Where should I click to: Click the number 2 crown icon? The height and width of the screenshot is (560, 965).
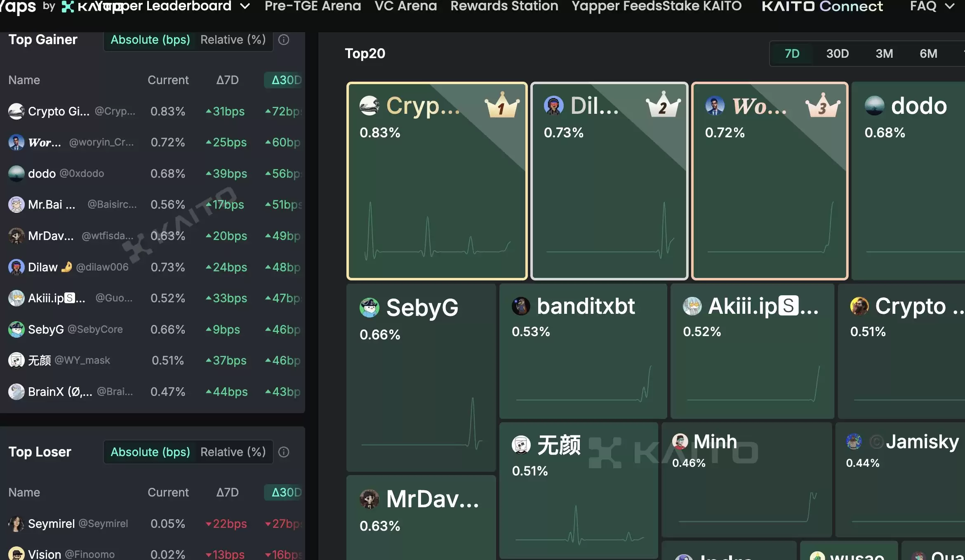pos(663,106)
